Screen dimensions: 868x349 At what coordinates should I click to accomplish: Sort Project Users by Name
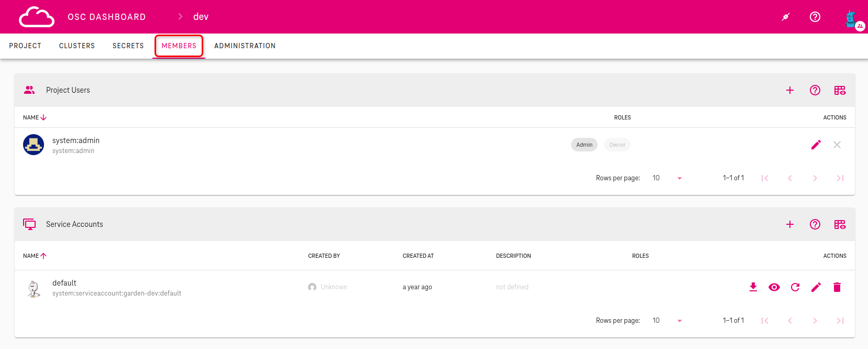tap(35, 117)
